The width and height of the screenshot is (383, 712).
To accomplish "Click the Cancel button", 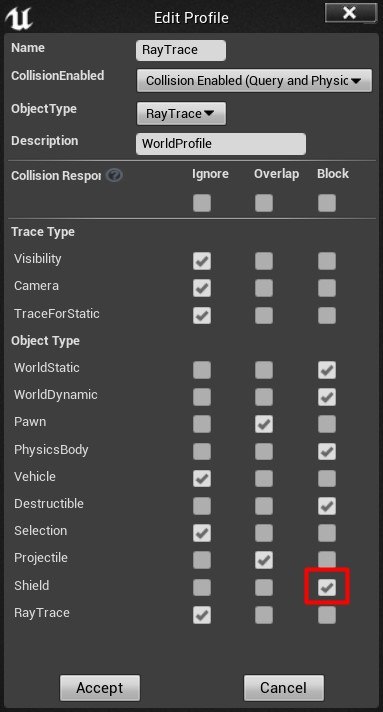I will pyautogui.click(x=284, y=687).
